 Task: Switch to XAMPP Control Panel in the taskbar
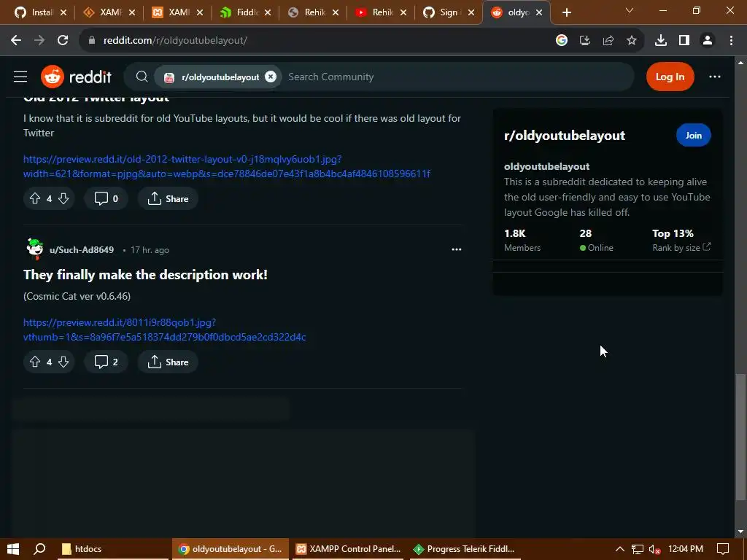point(349,548)
